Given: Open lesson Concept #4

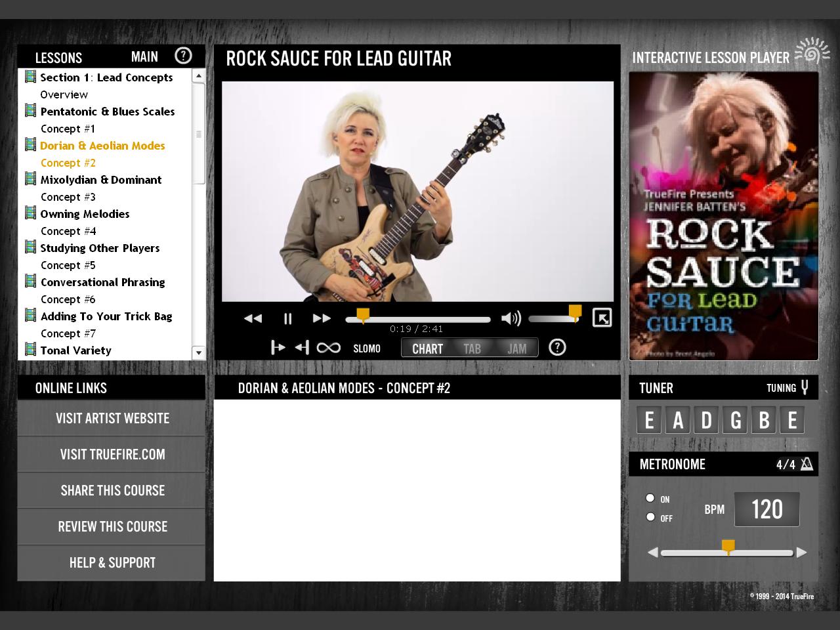Looking at the screenshot, I should click(x=68, y=231).
